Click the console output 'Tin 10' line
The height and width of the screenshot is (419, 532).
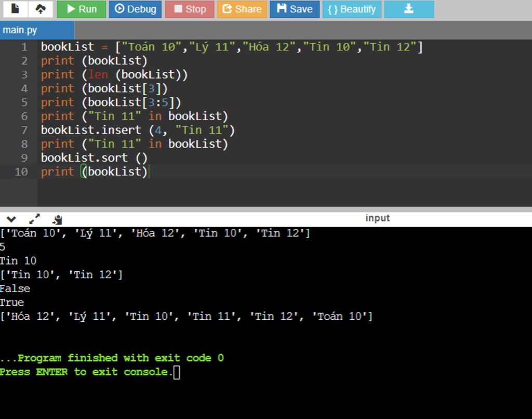[18, 261]
